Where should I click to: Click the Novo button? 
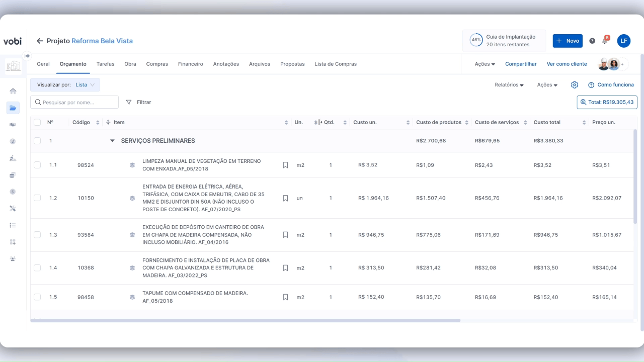[567, 41]
